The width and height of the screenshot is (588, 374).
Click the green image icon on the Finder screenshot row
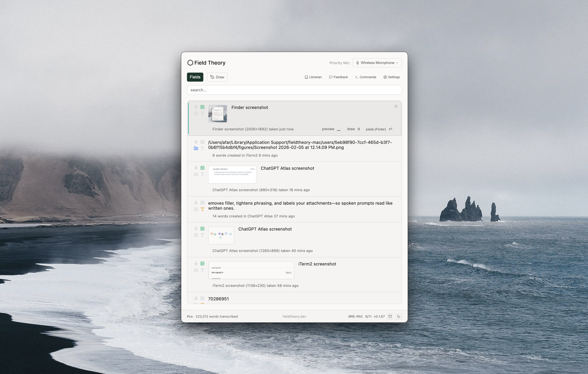(x=202, y=107)
